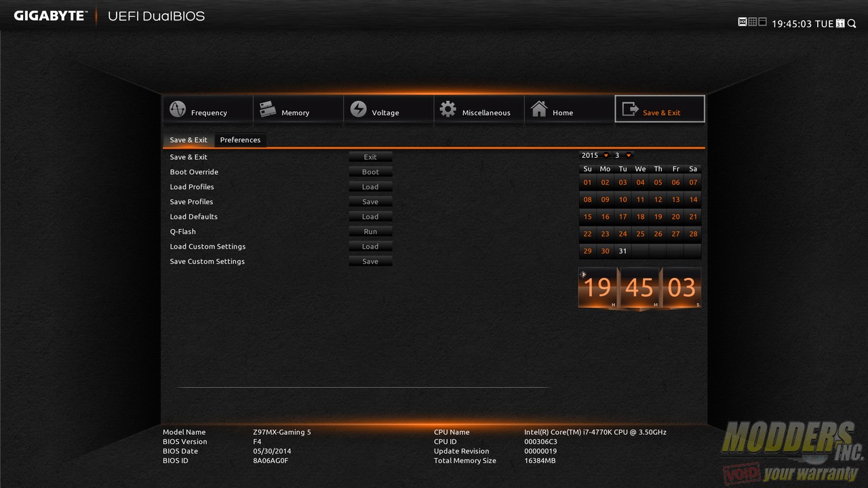Select date 28 in calendar
868x488 pixels.
693,234
